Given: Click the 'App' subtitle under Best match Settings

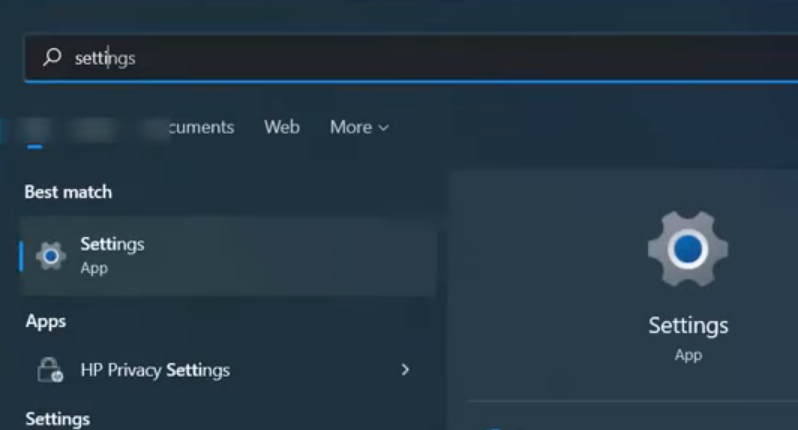Looking at the screenshot, I should pyautogui.click(x=94, y=268).
